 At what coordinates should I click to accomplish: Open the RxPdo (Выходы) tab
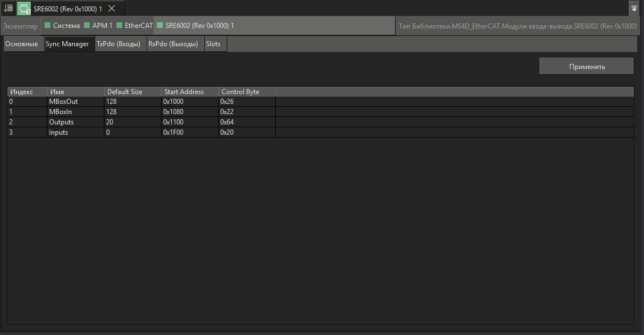click(x=175, y=44)
